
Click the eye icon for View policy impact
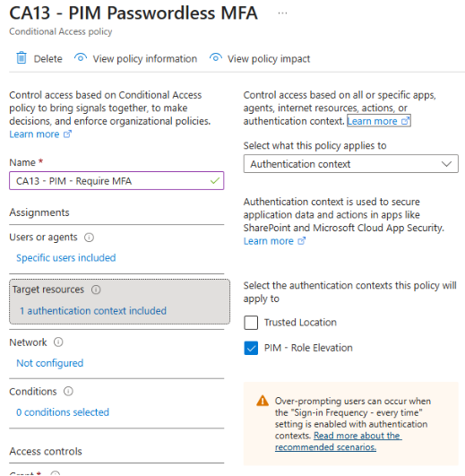tap(215, 57)
